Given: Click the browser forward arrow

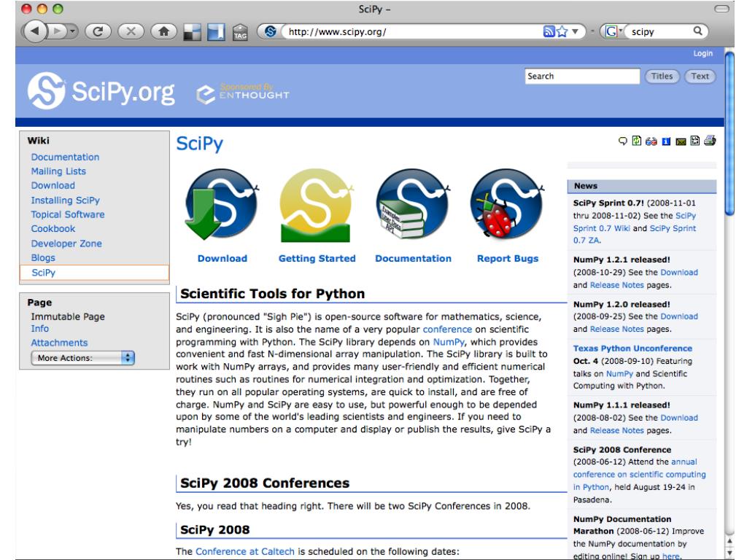Looking at the screenshot, I should point(58,31).
